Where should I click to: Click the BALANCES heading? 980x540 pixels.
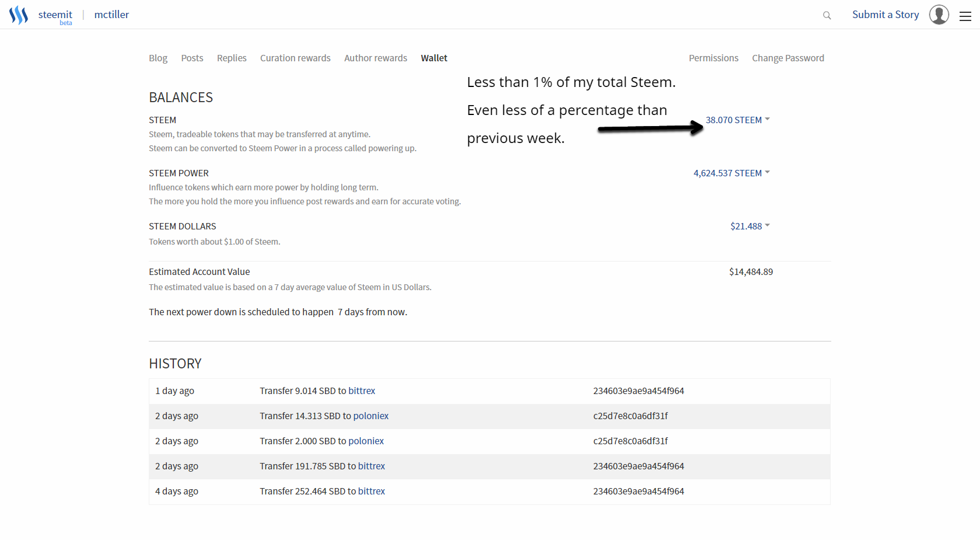pyautogui.click(x=181, y=97)
